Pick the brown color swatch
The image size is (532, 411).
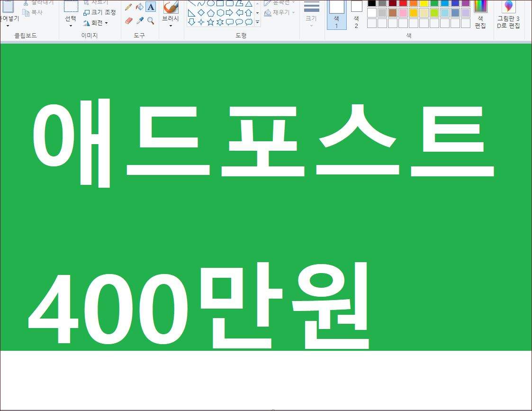tap(393, 13)
